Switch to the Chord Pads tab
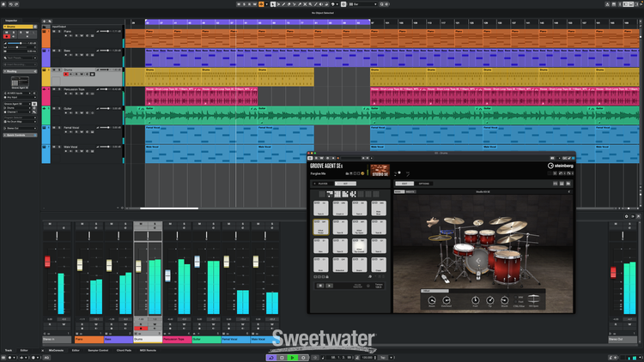 123,350
